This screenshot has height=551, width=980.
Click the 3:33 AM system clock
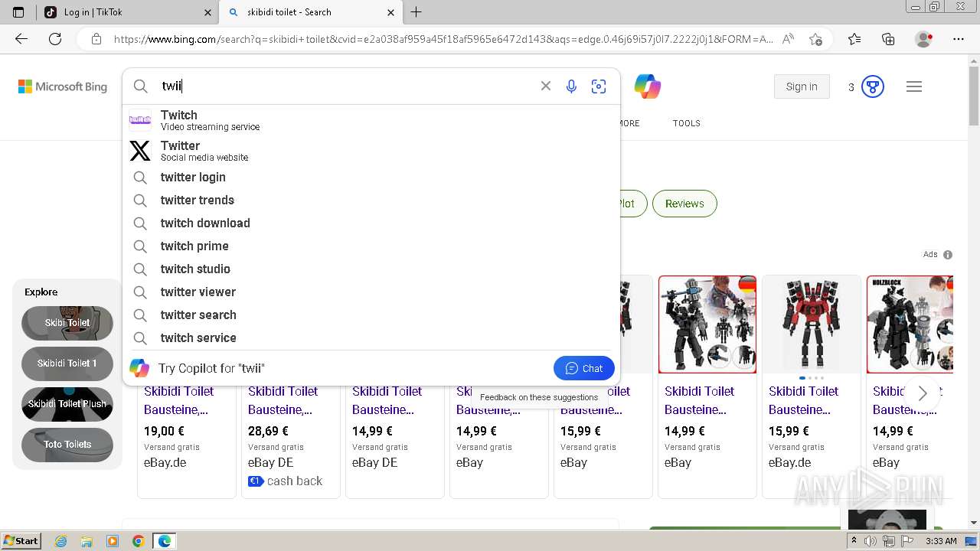pos(941,541)
